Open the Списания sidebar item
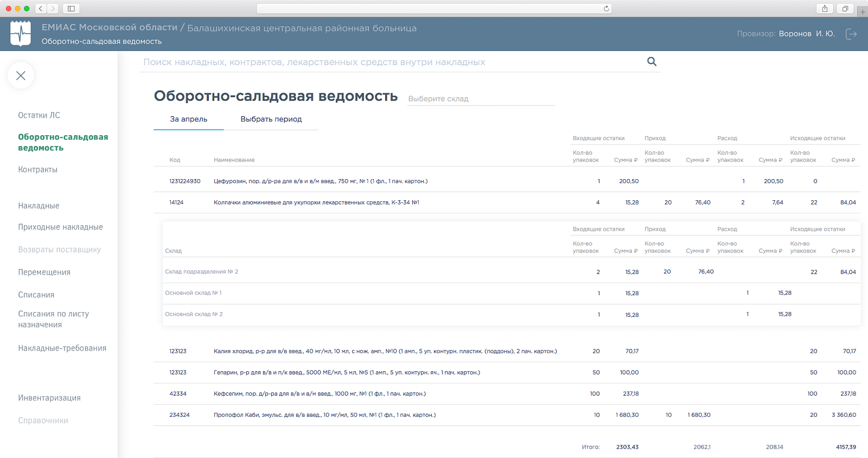The height and width of the screenshot is (458, 868). point(36,295)
